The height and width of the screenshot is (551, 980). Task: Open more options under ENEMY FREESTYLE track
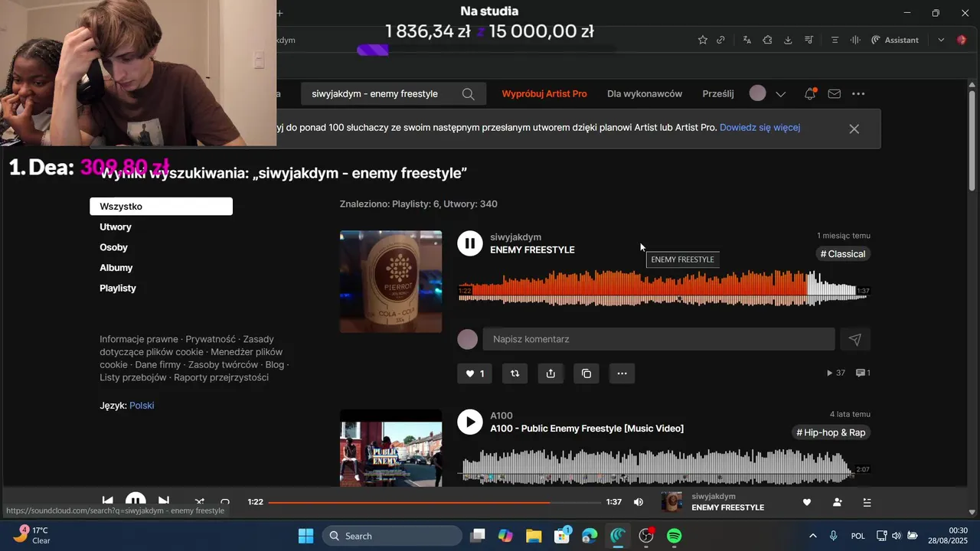[622, 373]
